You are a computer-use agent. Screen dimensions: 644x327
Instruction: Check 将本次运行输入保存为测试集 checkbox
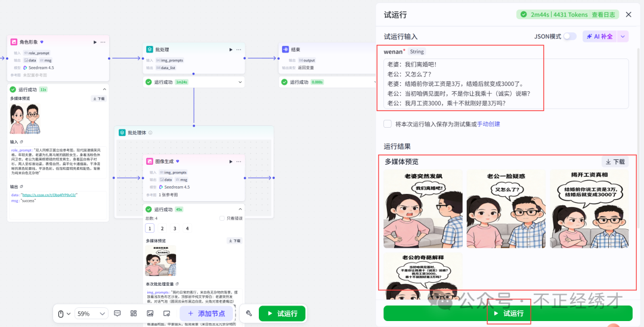click(388, 124)
